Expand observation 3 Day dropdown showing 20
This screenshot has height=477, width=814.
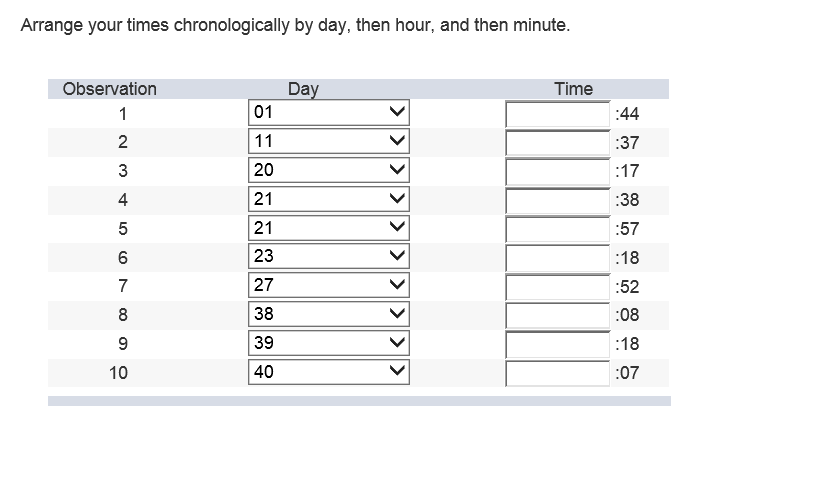tap(329, 170)
